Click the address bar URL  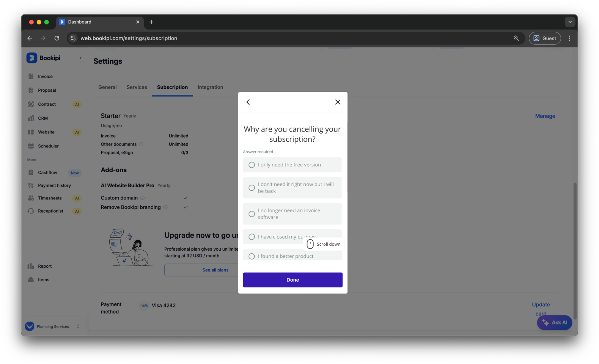coord(129,38)
